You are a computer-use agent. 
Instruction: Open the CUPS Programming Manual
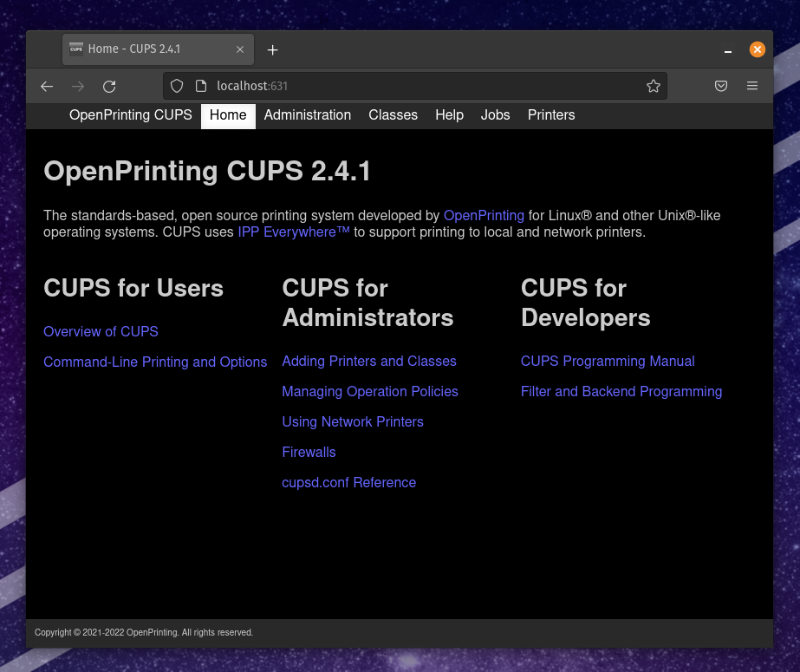pyautogui.click(x=608, y=361)
